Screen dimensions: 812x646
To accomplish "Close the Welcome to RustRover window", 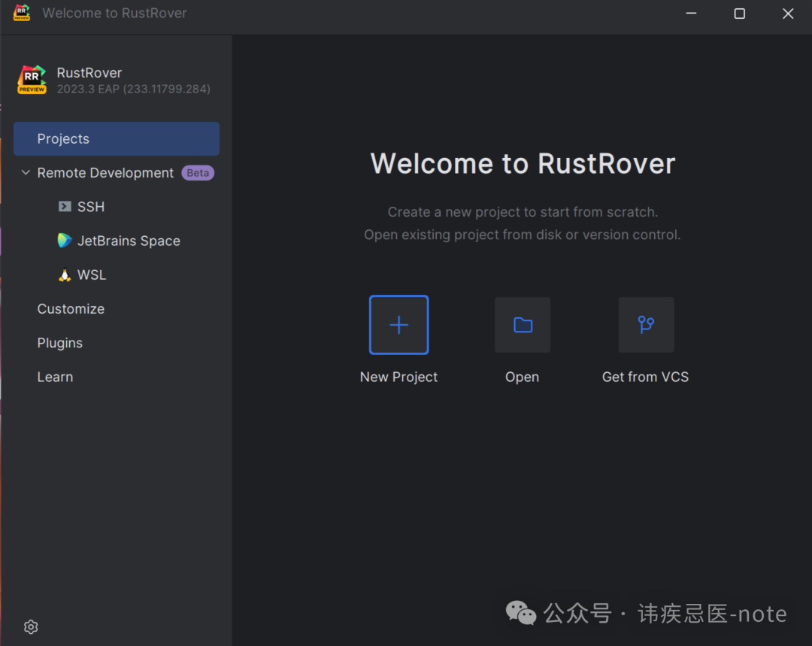I will click(788, 14).
